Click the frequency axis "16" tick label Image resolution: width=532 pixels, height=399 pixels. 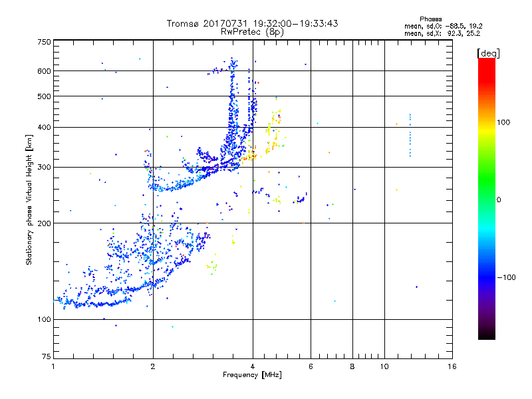coord(452,366)
